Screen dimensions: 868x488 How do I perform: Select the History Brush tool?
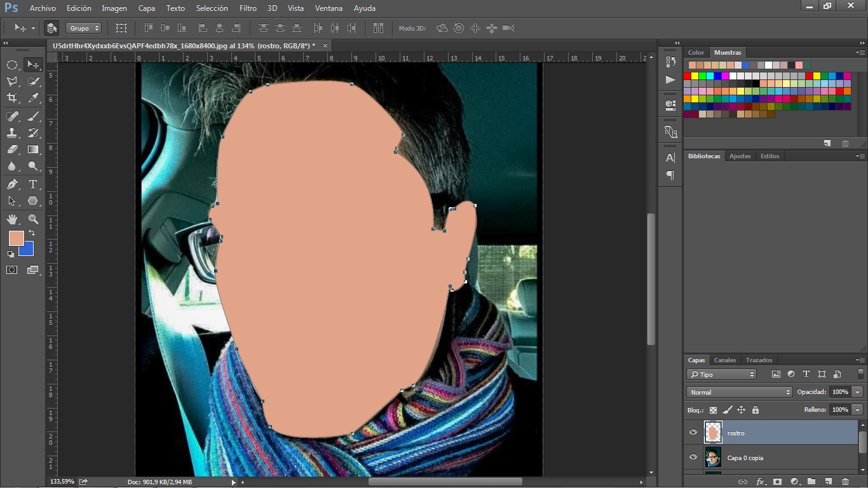pos(33,133)
